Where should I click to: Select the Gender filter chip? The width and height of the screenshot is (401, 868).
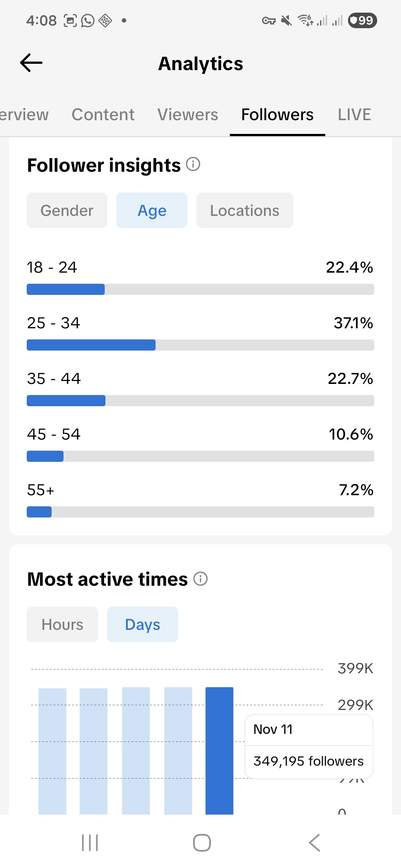tap(67, 210)
